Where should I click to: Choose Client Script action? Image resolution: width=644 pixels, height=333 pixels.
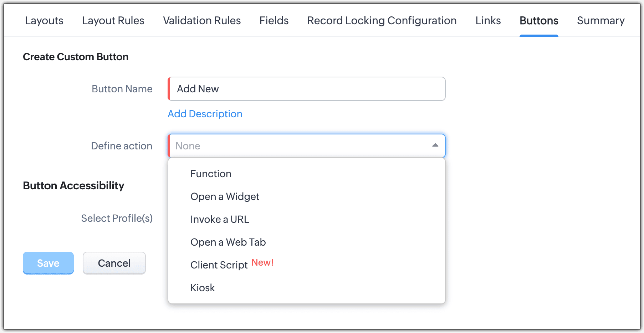219,265
